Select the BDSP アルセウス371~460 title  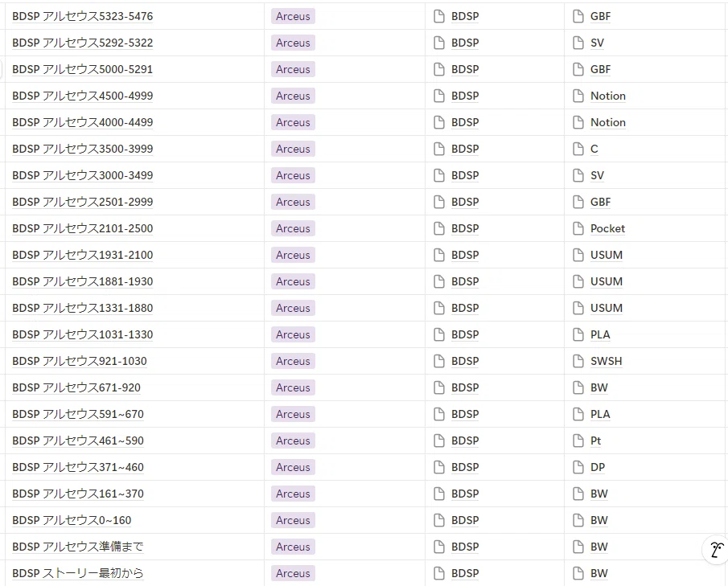[78, 467]
